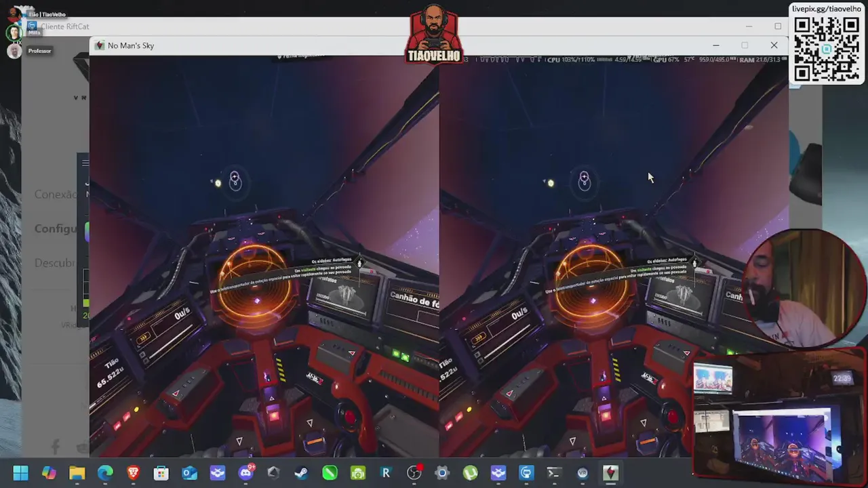Open the green uTorrent taskbar icon

(x=470, y=473)
